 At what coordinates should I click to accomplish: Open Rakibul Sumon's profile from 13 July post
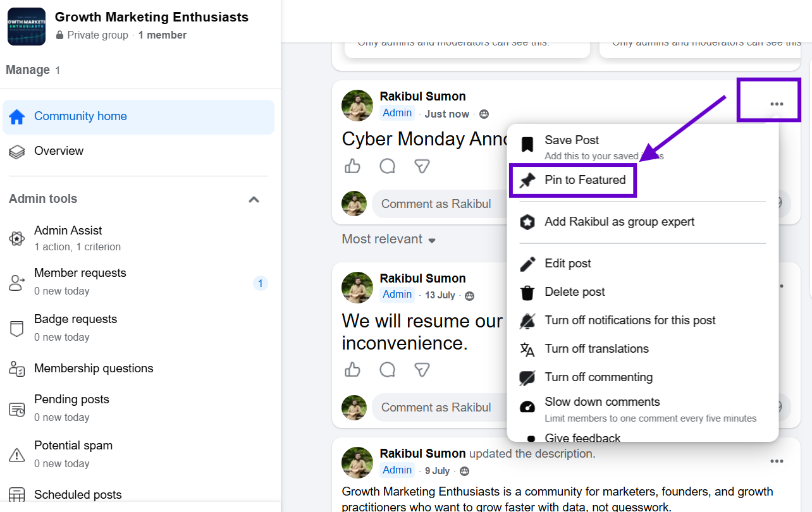[422, 279]
